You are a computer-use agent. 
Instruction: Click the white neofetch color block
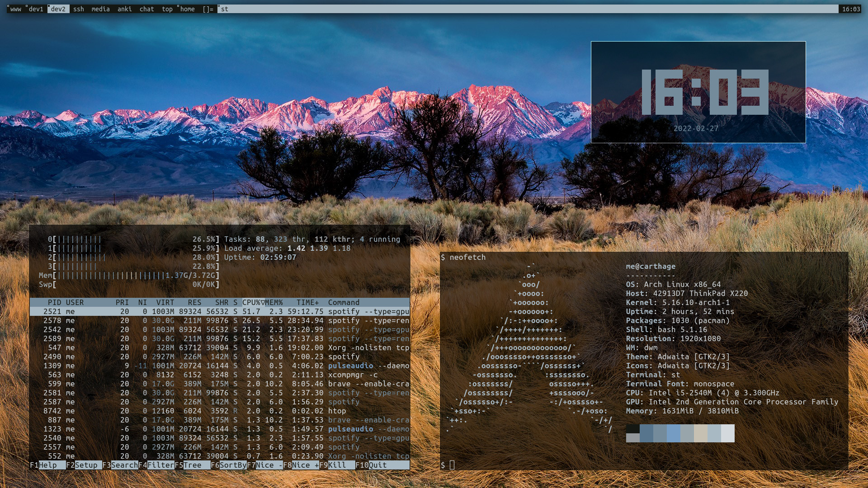click(728, 433)
